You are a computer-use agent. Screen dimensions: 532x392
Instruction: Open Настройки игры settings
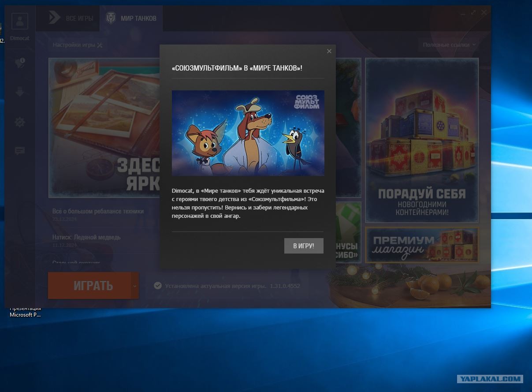78,45
